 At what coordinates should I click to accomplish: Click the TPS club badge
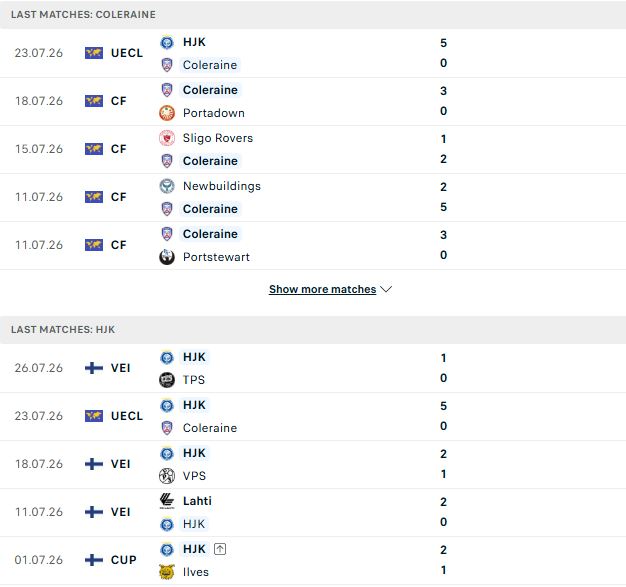pyautogui.click(x=167, y=380)
